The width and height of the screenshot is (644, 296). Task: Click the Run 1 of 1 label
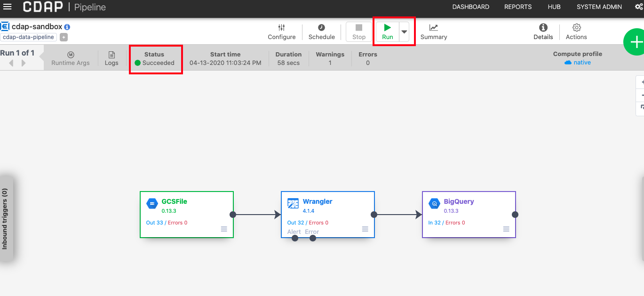click(x=17, y=53)
